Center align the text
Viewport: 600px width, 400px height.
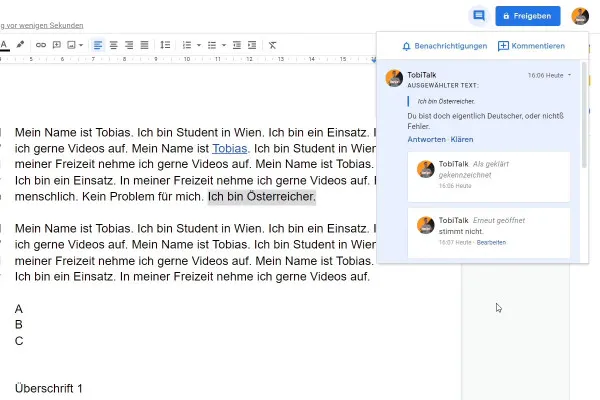click(x=114, y=45)
